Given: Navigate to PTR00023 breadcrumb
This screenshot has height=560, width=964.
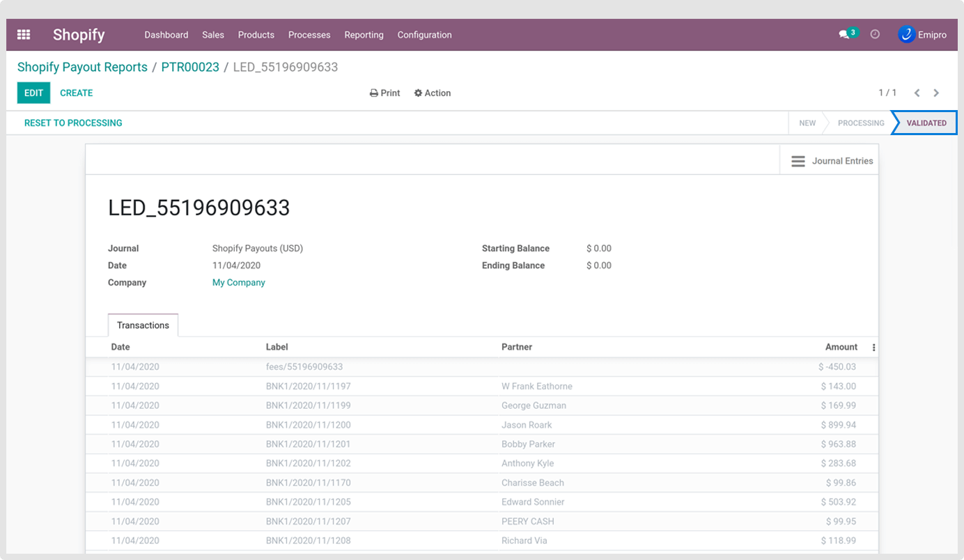Looking at the screenshot, I should (190, 68).
